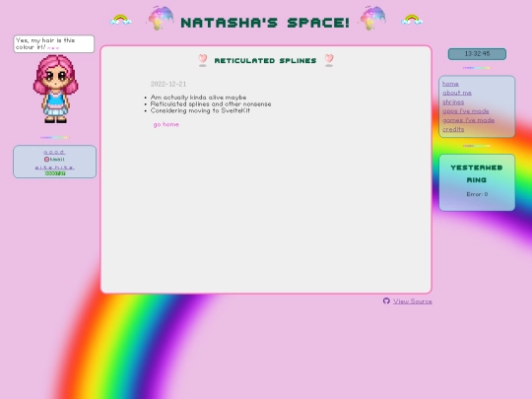Click the date 2022-12-21

[168, 84]
